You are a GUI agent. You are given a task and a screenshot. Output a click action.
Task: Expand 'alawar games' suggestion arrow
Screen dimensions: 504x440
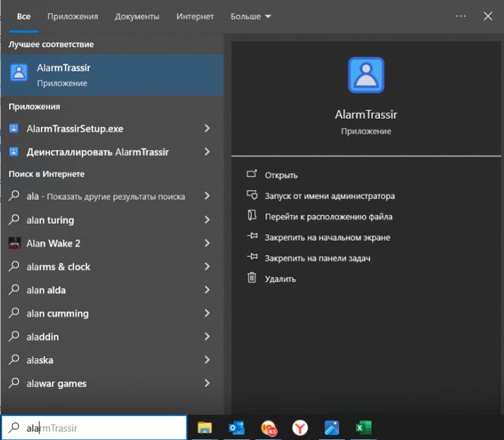(208, 383)
